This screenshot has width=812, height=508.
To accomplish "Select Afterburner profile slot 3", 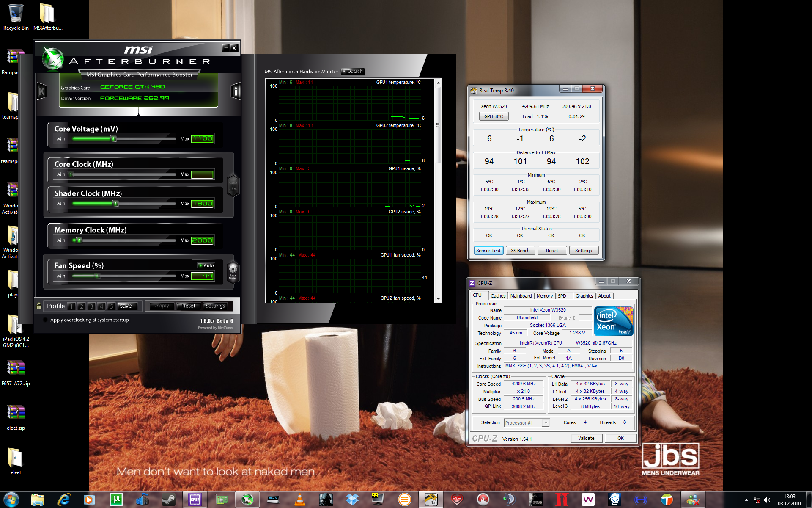I will 91,306.
